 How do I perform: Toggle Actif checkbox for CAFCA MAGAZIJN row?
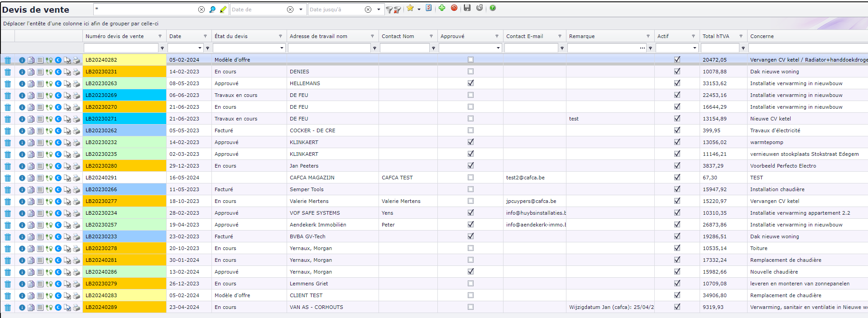677,177
